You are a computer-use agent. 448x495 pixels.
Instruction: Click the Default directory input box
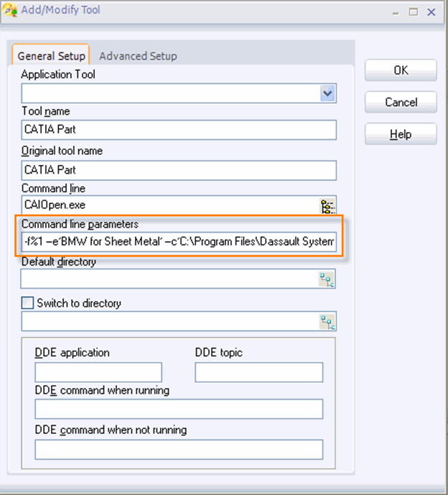[169, 279]
